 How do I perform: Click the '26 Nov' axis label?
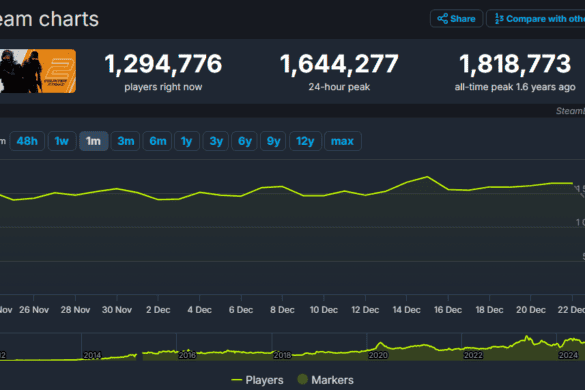coord(34,310)
